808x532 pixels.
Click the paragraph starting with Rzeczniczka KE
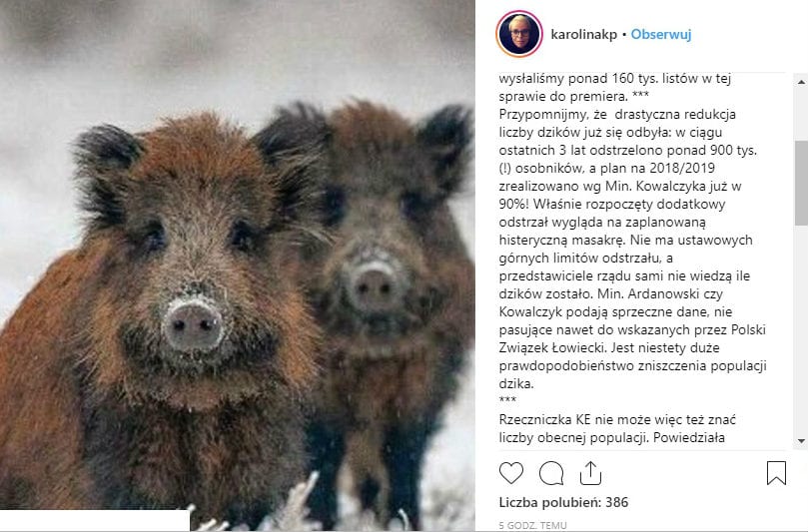click(617, 428)
